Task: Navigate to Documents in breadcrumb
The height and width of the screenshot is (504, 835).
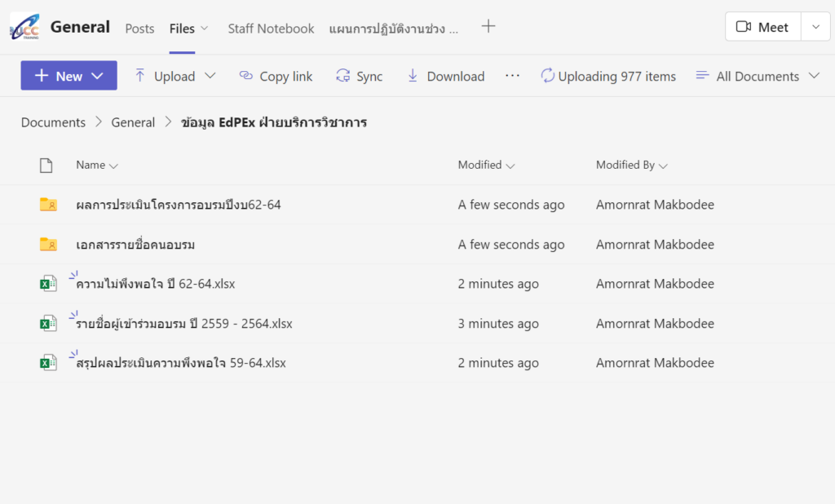Action: (53, 122)
